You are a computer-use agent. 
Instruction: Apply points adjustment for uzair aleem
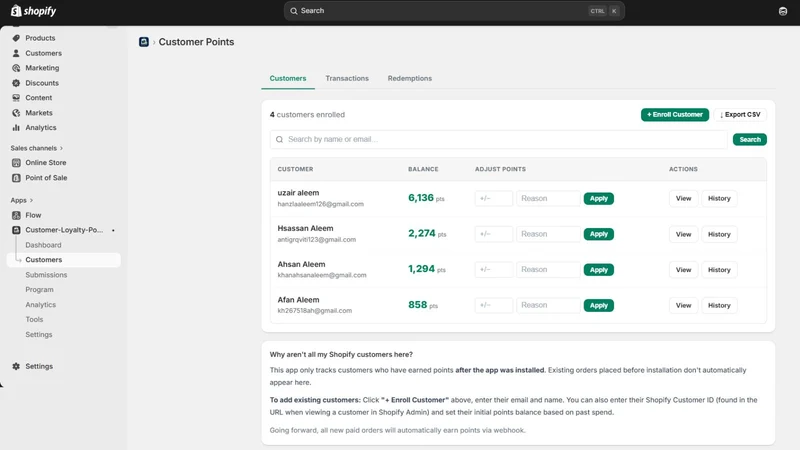[x=598, y=198]
